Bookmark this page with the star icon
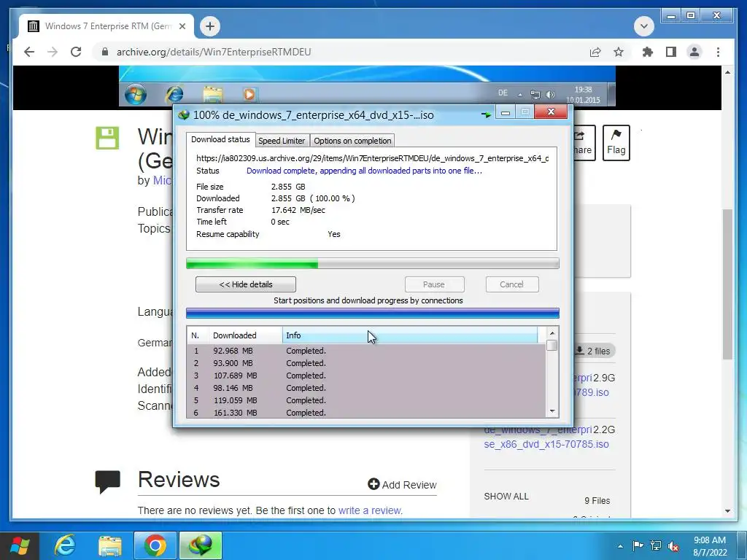The width and height of the screenshot is (747, 560). point(619,52)
